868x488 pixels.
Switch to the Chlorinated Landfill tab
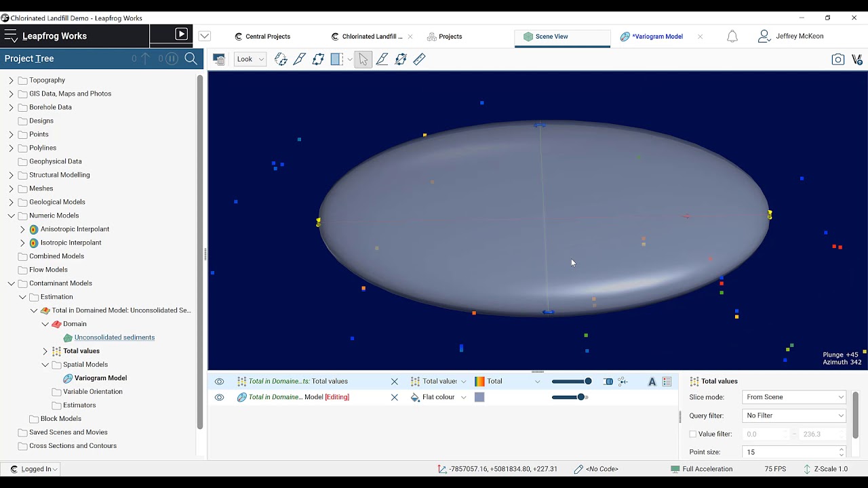[x=367, y=37]
